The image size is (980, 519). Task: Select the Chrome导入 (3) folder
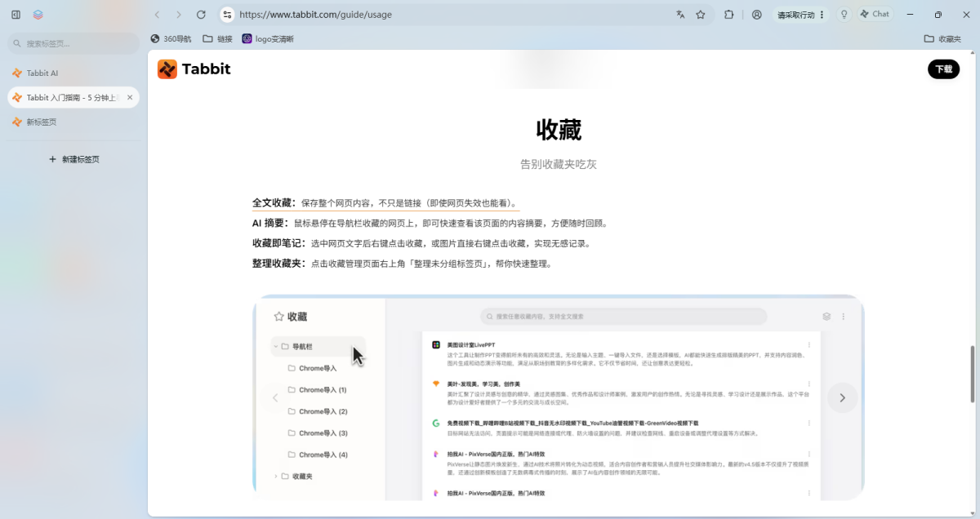pos(317,433)
